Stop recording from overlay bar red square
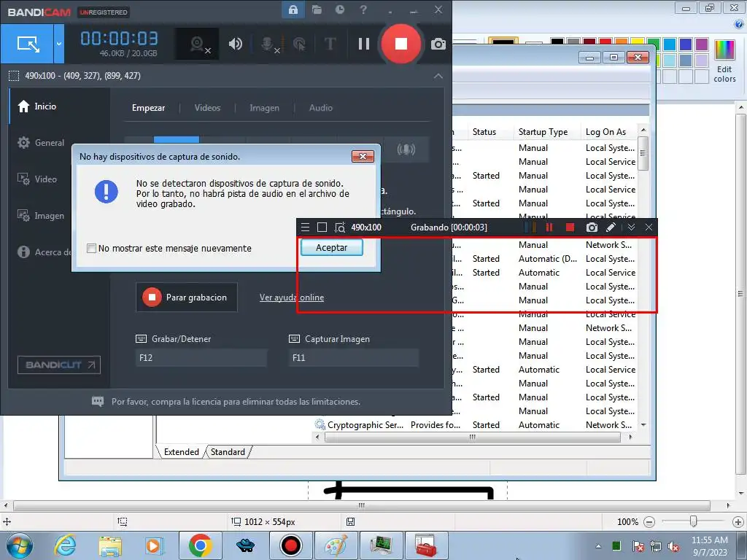 570,227
